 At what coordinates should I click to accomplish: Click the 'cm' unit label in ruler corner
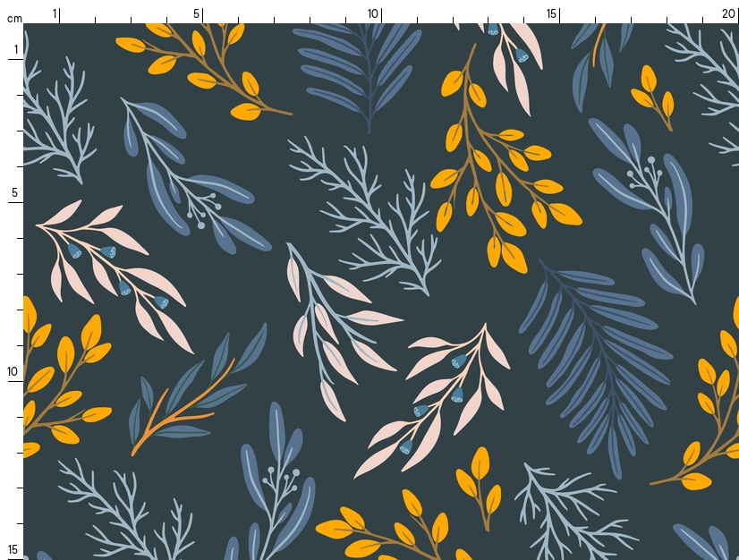pyautogui.click(x=13, y=18)
